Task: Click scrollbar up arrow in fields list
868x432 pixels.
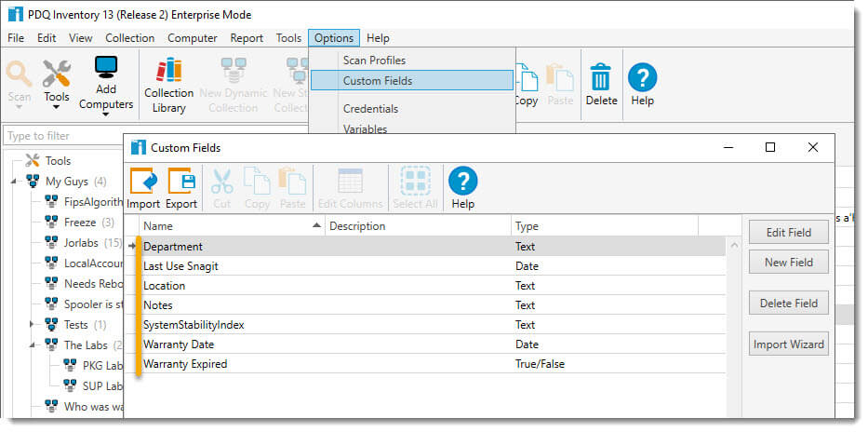Action: (734, 245)
